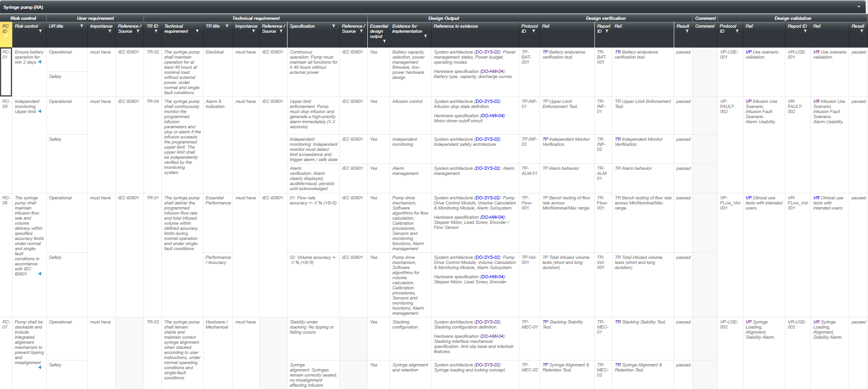Select the User requirement group header
This screenshot has width=868, height=389.
(95, 18)
